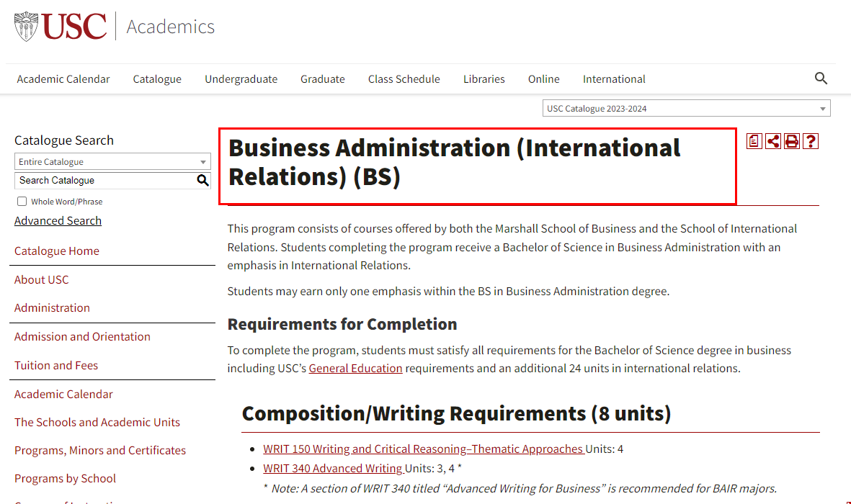Select WRIT 340 Advanced Writing course link
Viewport: 851px width, 504px height.
(x=332, y=467)
